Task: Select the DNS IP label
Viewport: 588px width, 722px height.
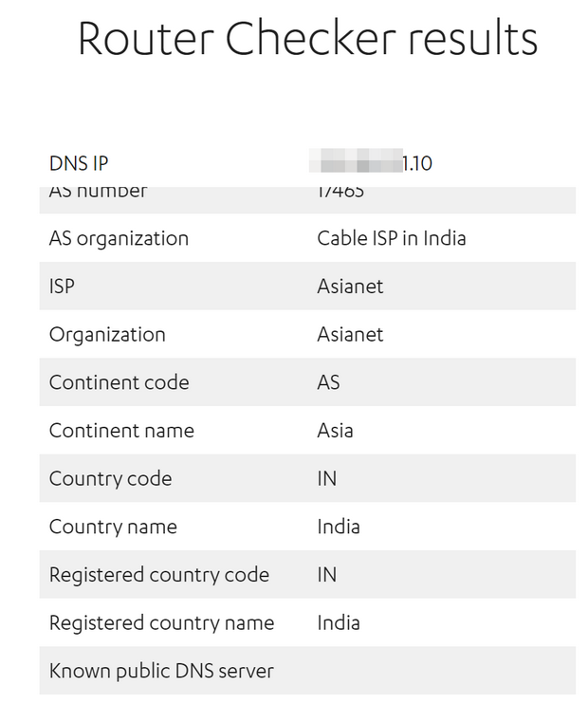Action: pos(79,163)
